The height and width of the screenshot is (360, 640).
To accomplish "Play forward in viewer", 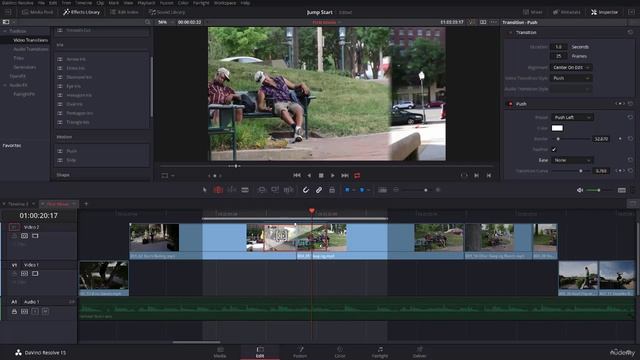I will coord(333,176).
